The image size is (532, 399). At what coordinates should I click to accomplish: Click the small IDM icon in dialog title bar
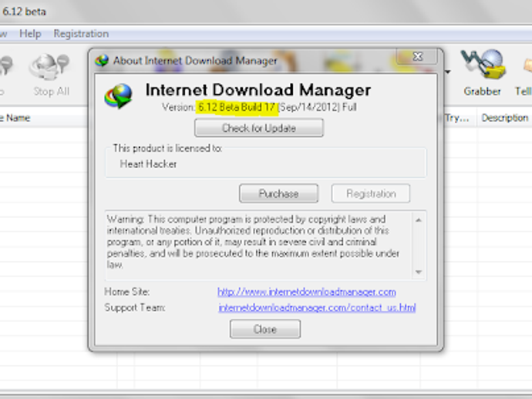point(102,61)
